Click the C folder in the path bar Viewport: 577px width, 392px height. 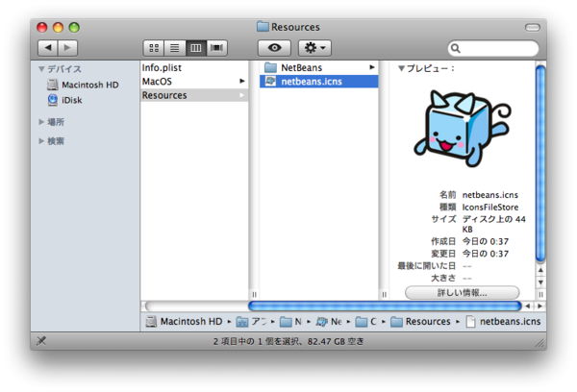366,322
